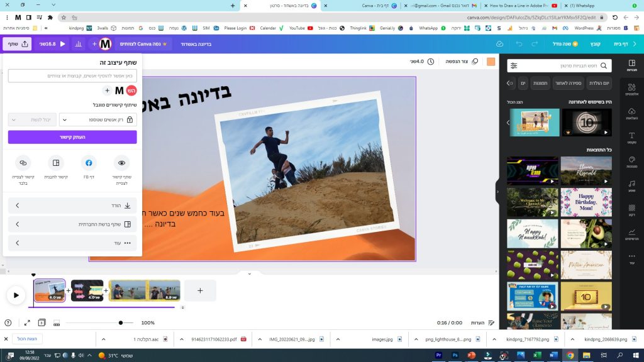Expand the Share on social network row
The image size is (644, 362).
click(x=72, y=224)
